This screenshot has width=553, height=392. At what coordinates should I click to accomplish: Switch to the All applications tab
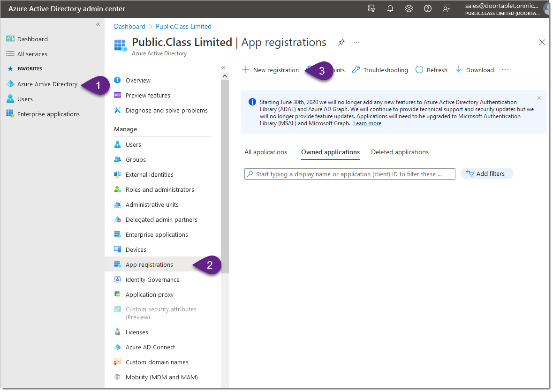(265, 152)
